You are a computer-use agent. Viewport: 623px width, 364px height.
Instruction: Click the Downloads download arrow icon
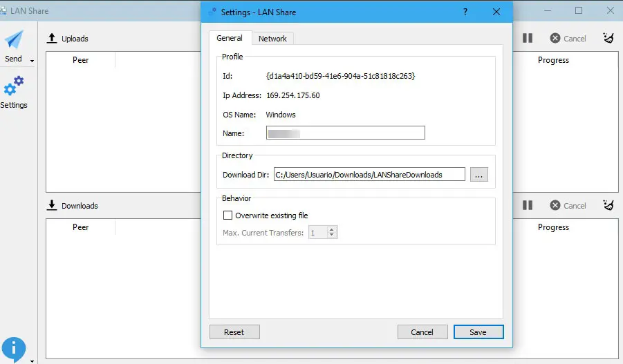(x=52, y=205)
